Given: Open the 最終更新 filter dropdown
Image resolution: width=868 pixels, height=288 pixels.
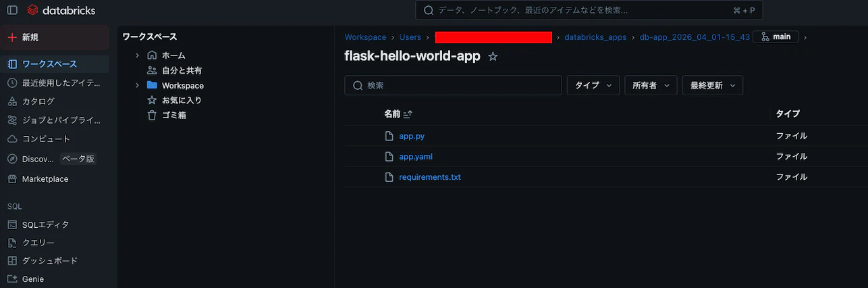Looking at the screenshot, I should tap(713, 85).
